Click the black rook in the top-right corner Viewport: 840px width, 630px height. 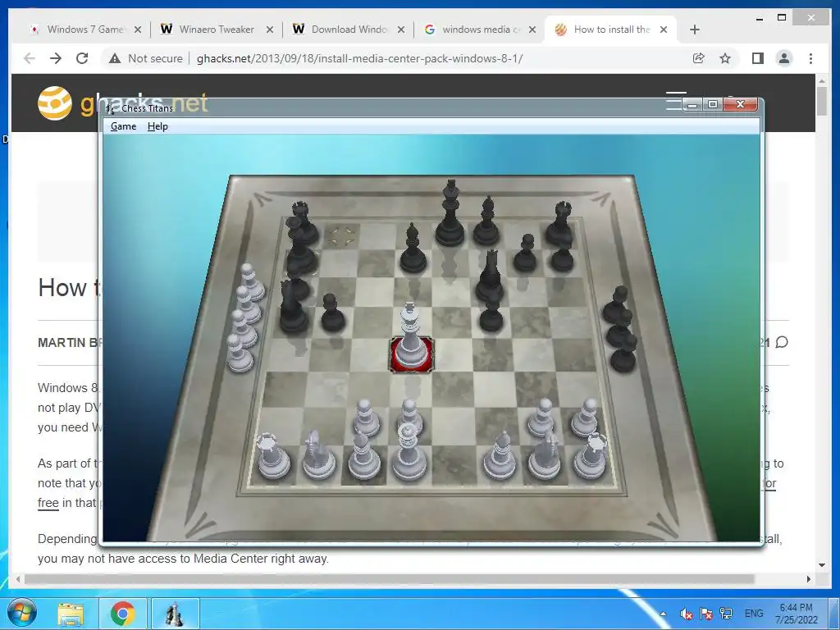(560, 224)
